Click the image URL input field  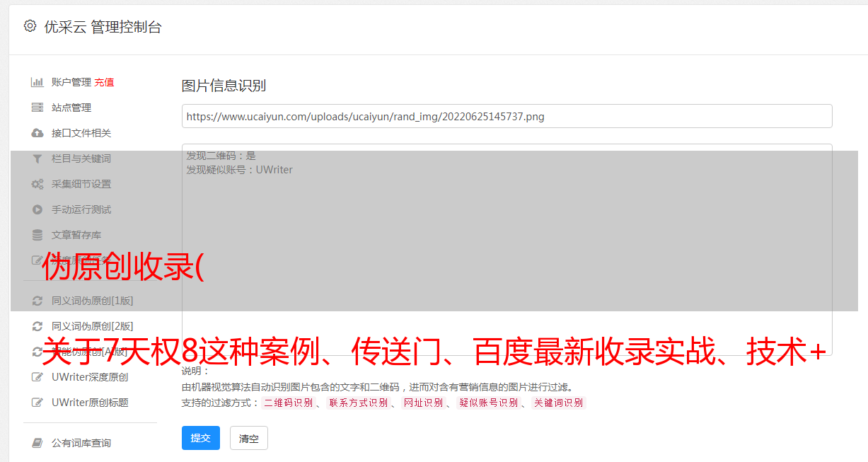(507, 116)
